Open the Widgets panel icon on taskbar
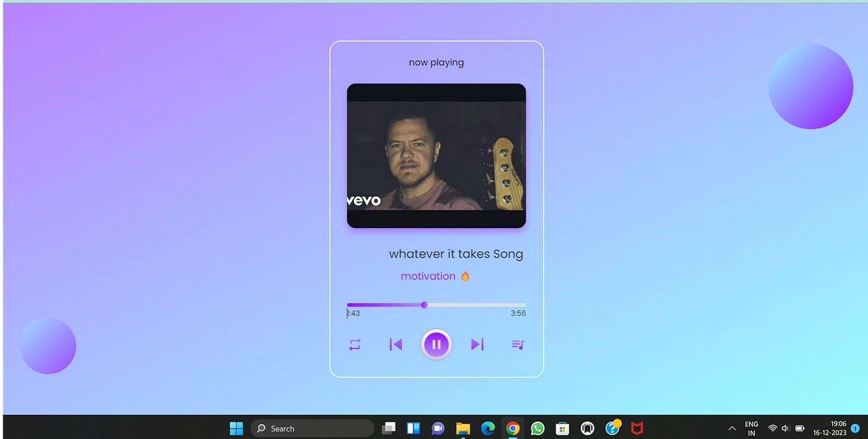Viewport: 868px width, 439px height. tap(414, 428)
